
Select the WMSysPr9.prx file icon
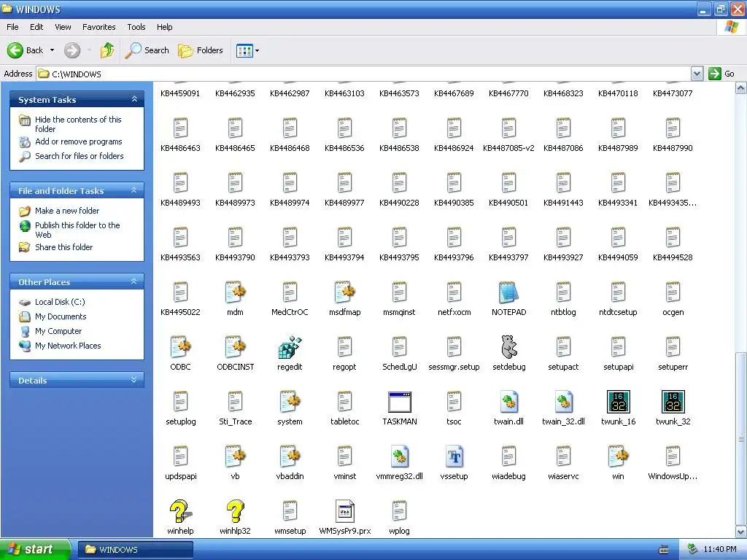pos(344,511)
